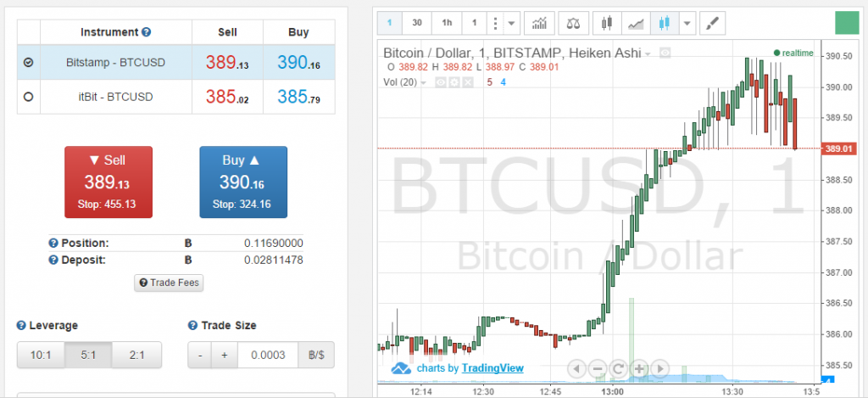Select the itBit - BTCUSD radio button
This screenshot has width=868, height=398.
[x=29, y=98]
